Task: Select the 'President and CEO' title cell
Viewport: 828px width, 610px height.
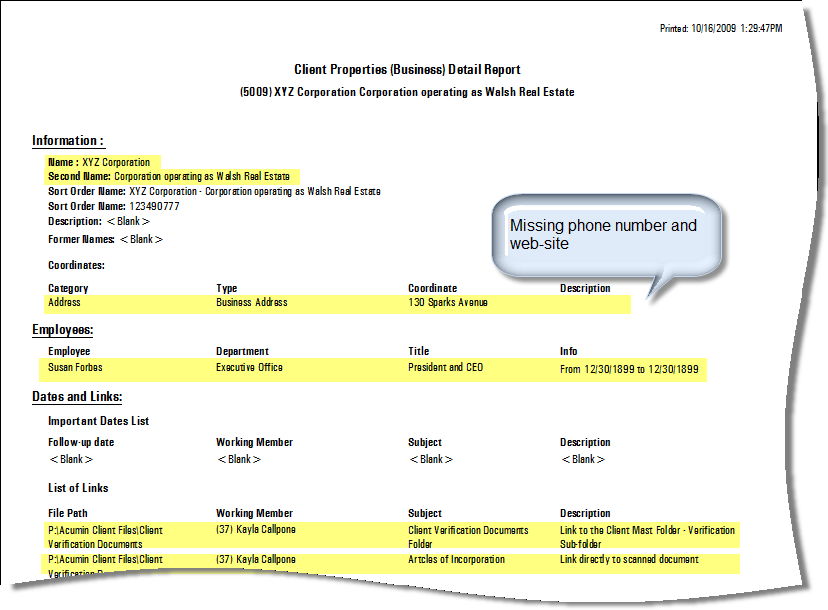Action: pos(445,368)
